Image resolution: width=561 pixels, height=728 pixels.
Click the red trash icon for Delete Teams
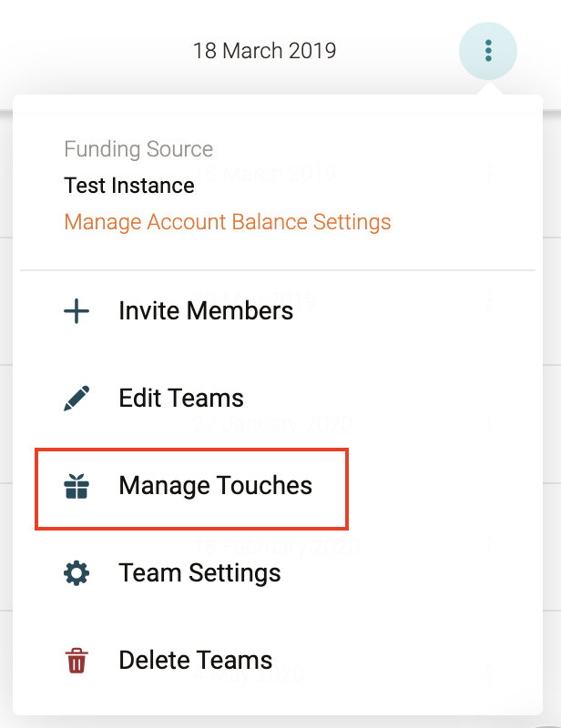(76, 661)
